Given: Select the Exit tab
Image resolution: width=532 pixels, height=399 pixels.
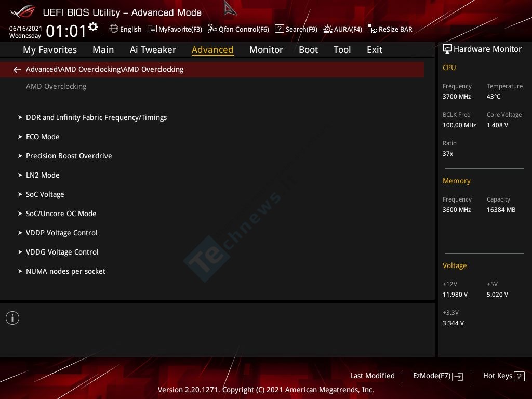Looking at the screenshot, I should coord(375,50).
